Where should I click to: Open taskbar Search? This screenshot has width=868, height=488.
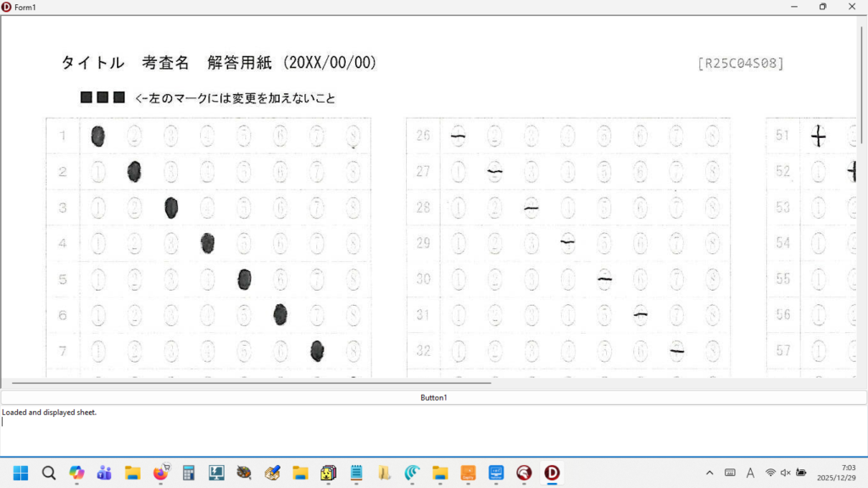pyautogui.click(x=48, y=473)
